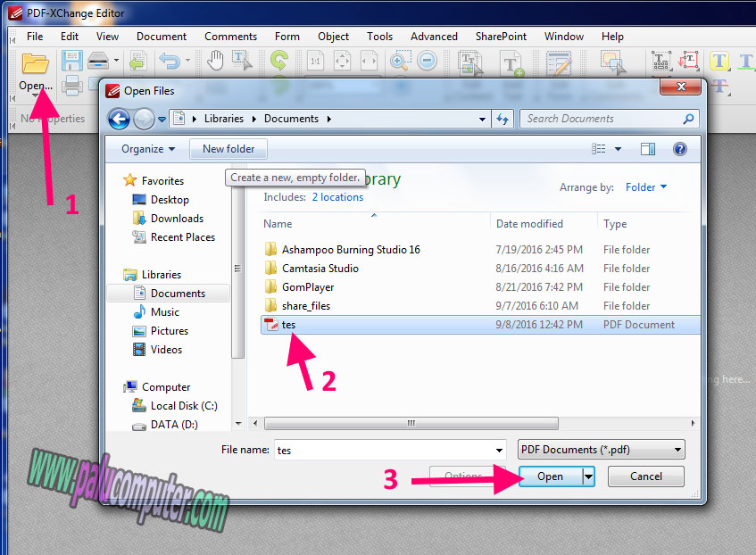This screenshot has height=555, width=756.
Task: Click the Open button's split arrow
Action: (588, 476)
